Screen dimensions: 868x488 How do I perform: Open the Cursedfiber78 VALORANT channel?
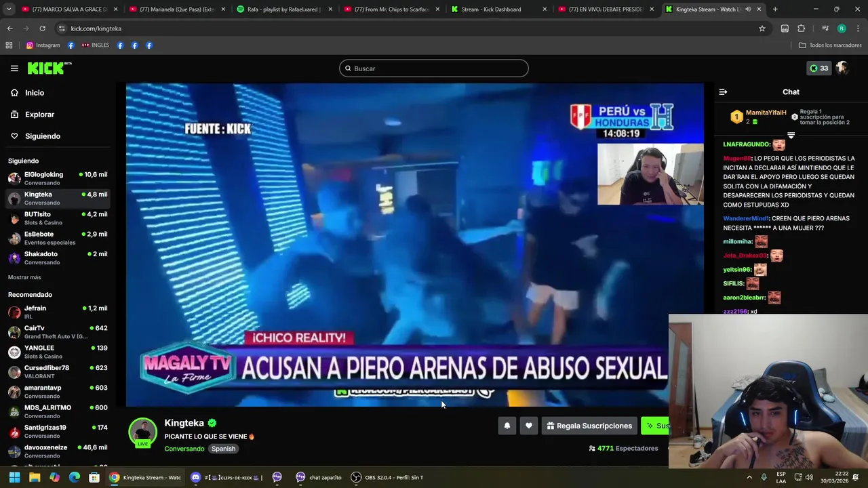[58, 371]
